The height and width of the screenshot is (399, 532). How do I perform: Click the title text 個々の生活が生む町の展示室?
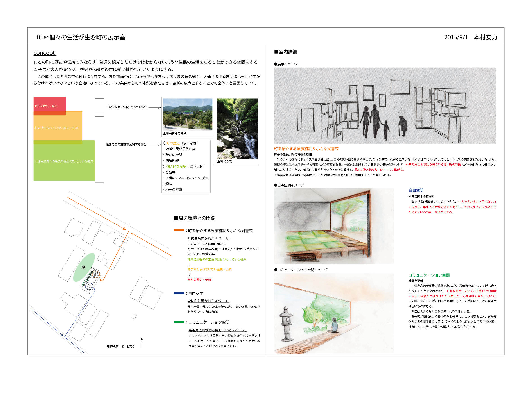click(x=87, y=37)
